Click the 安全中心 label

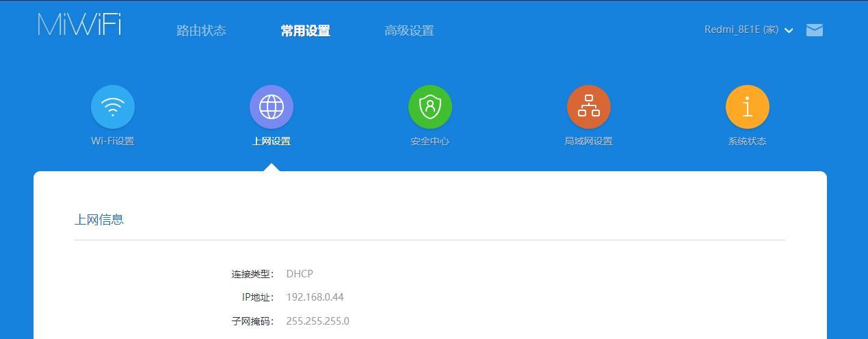pyautogui.click(x=430, y=141)
